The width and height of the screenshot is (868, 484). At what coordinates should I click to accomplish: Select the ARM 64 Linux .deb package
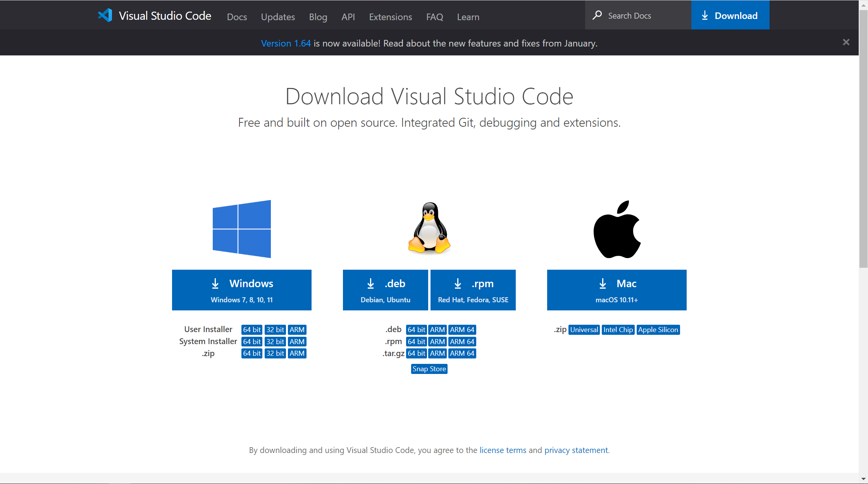point(462,330)
